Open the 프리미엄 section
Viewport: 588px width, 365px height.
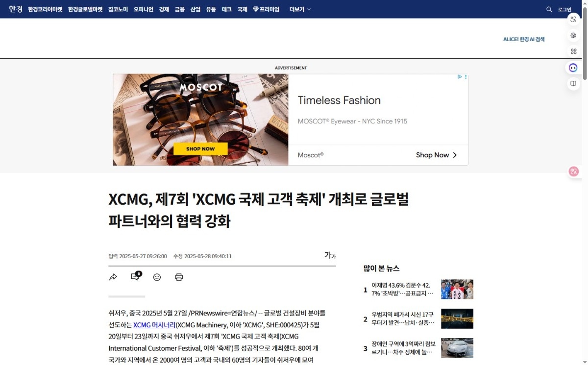266,9
